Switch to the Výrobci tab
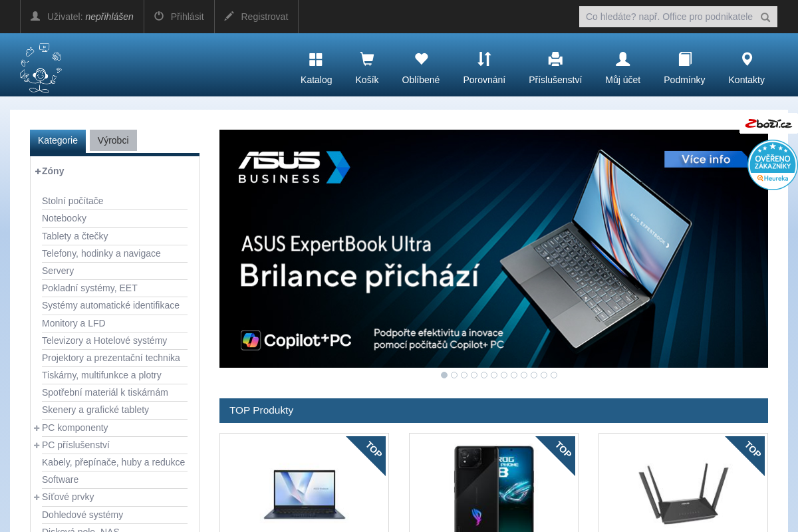Screen dimensions: 798x532 pyautogui.click(x=113, y=140)
